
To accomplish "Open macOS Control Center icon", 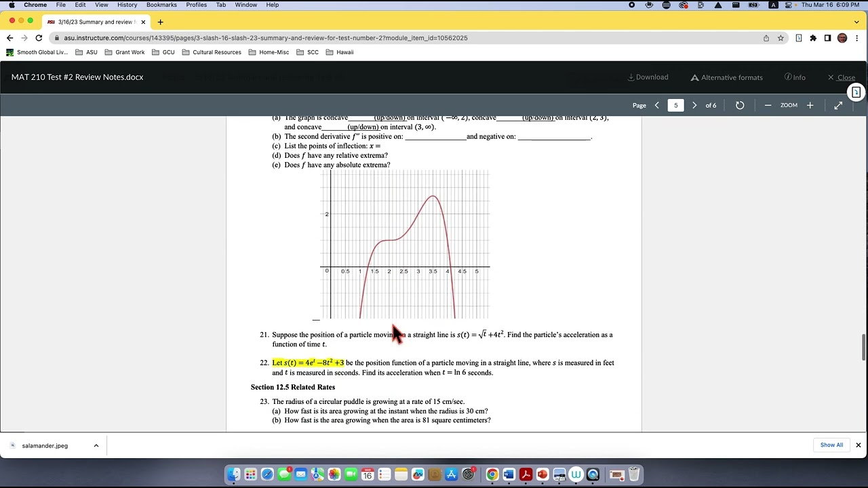I will (x=789, y=5).
